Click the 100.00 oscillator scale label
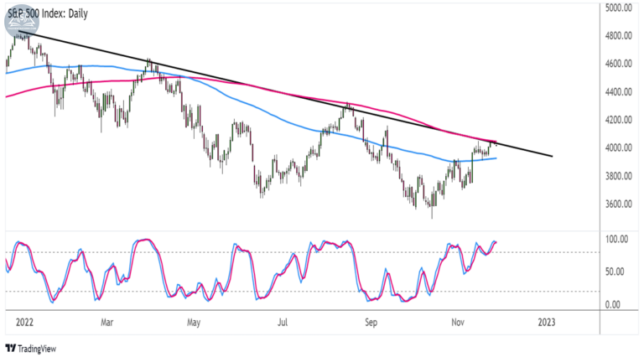Image resolution: width=644 pixels, height=362 pixels. coord(616,239)
